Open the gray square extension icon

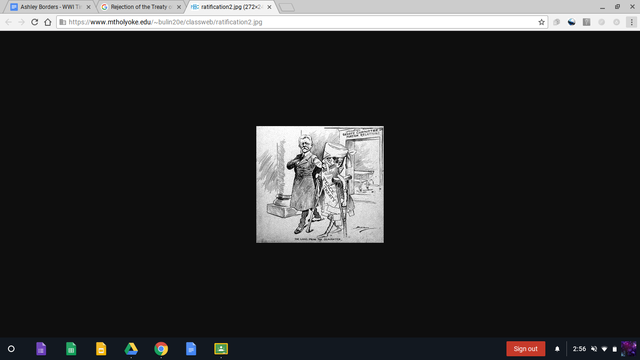pos(587,22)
